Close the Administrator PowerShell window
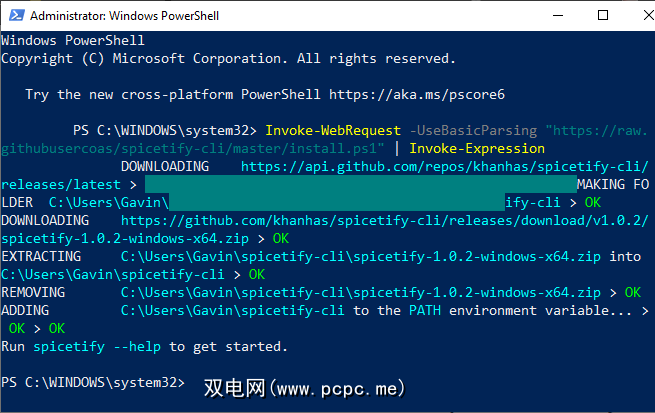The width and height of the screenshot is (655, 413). (x=632, y=16)
